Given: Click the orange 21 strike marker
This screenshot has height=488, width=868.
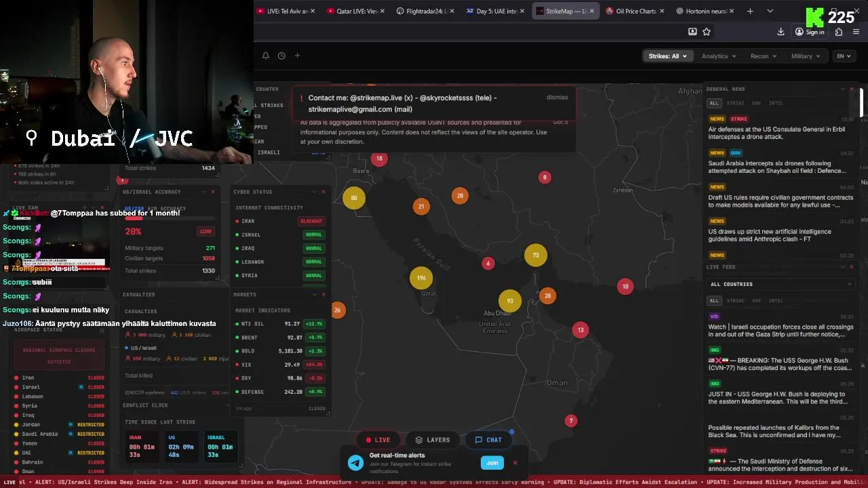Looking at the screenshot, I should [421, 207].
